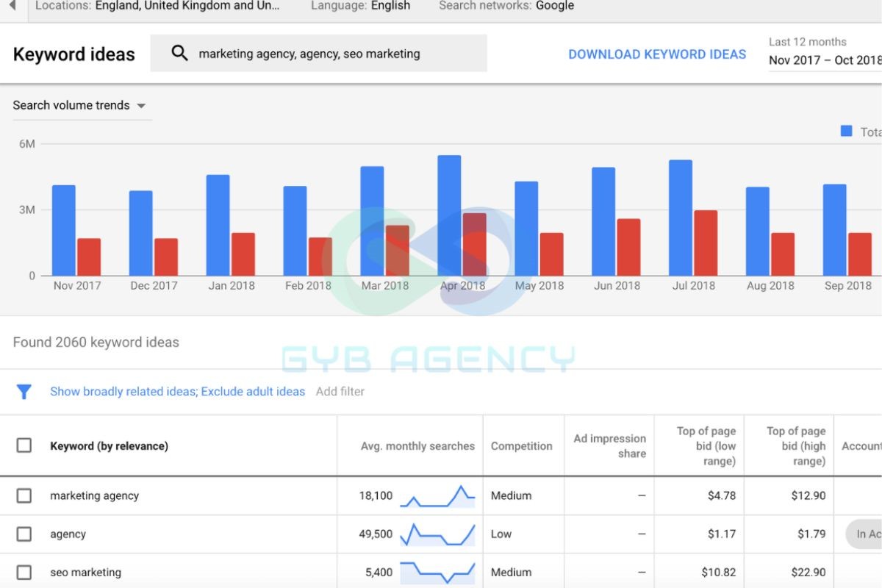This screenshot has height=588, width=882.
Task: Click DOWNLOAD KEYWORD IDEAS link
Action: [x=657, y=54]
